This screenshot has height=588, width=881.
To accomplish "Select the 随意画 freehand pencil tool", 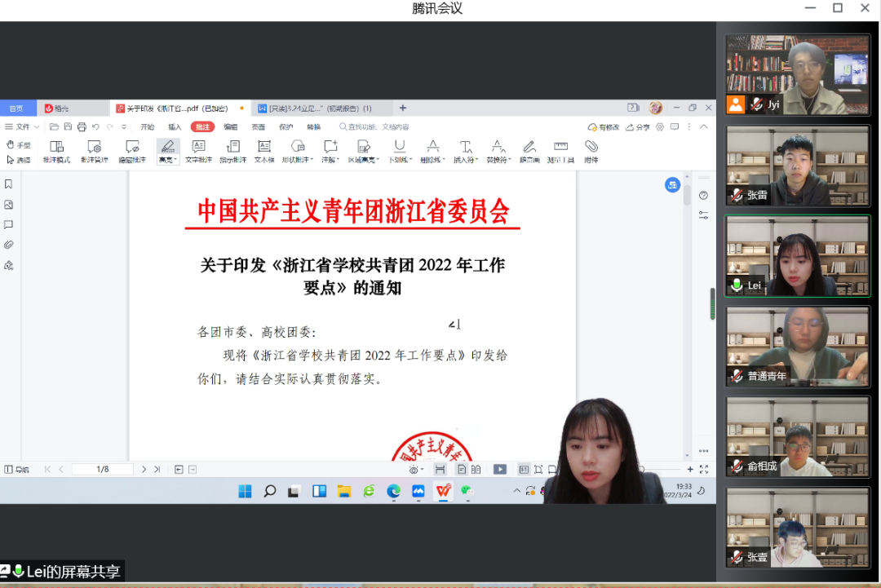I will tap(529, 152).
